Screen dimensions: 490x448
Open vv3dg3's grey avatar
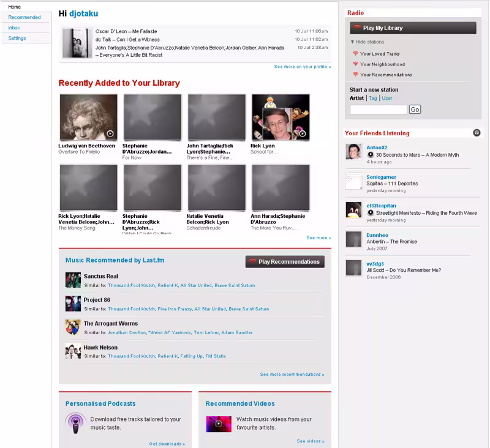(x=353, y=268)
